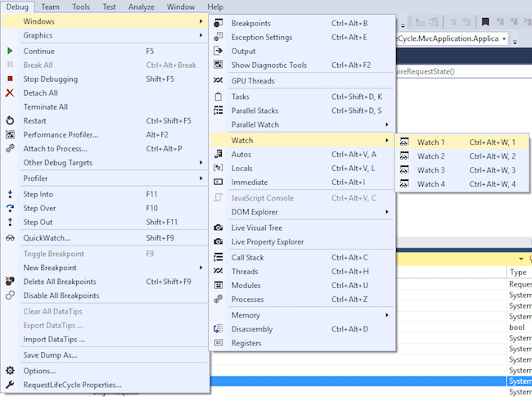Open the Tools menu
Image resolution: width=532 pixels, height=397 pixels.
[x=81, y=7]
